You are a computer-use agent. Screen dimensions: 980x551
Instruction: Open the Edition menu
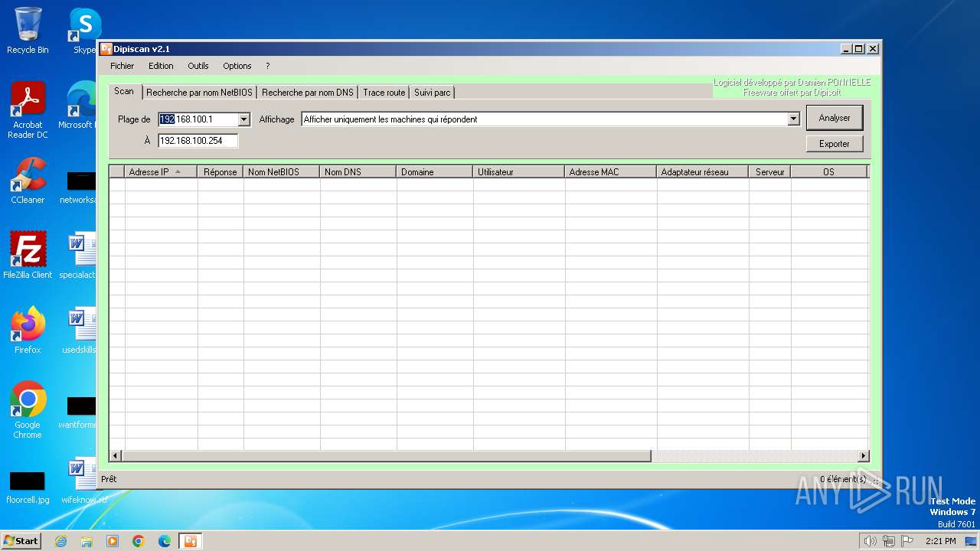tap(161, 66)
